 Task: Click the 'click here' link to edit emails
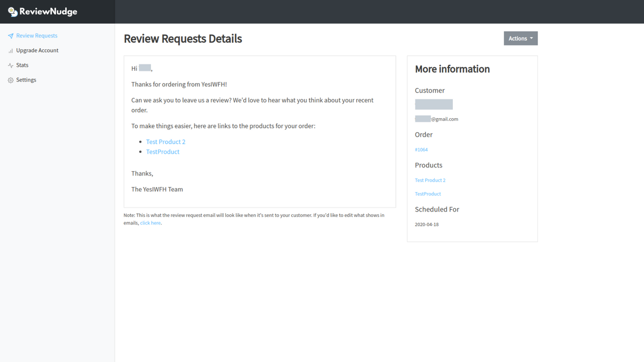[x=150, y=222]
